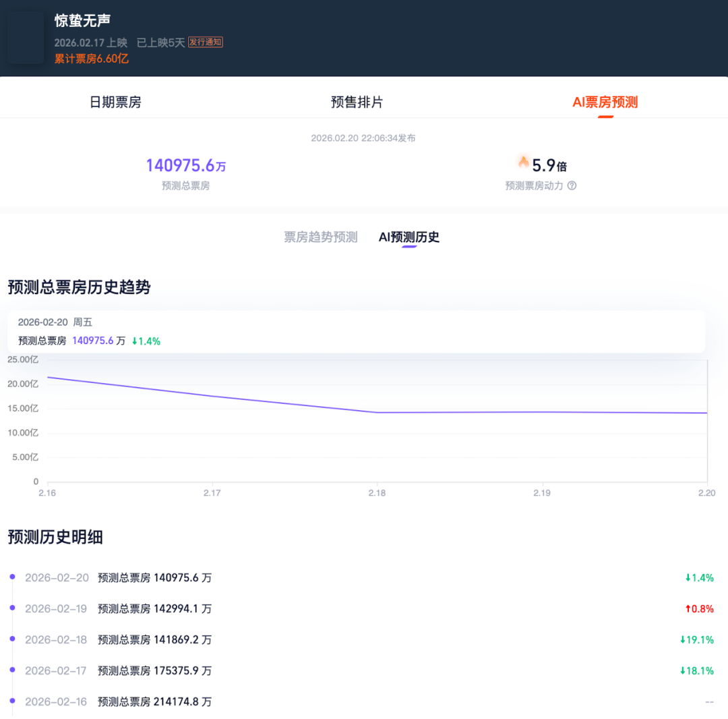Open the 票房趋势预测 sub-tab
This screenshot has width=728, height=719.
coord(320,237)
